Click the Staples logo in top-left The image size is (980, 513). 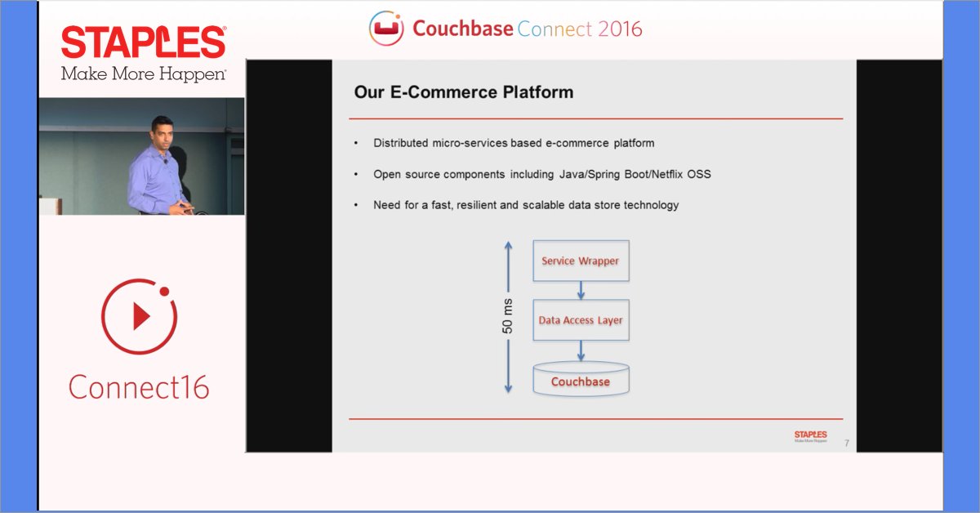click(x=144, y=42)
